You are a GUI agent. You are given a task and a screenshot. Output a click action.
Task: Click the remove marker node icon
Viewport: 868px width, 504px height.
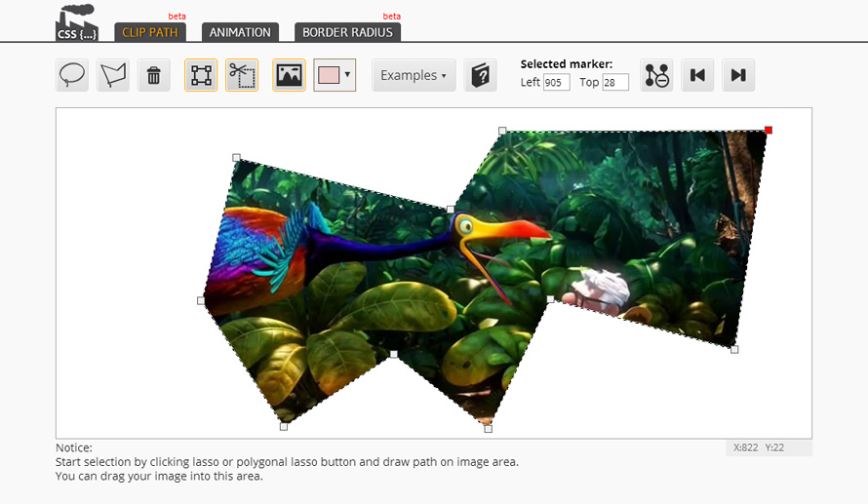656,75
